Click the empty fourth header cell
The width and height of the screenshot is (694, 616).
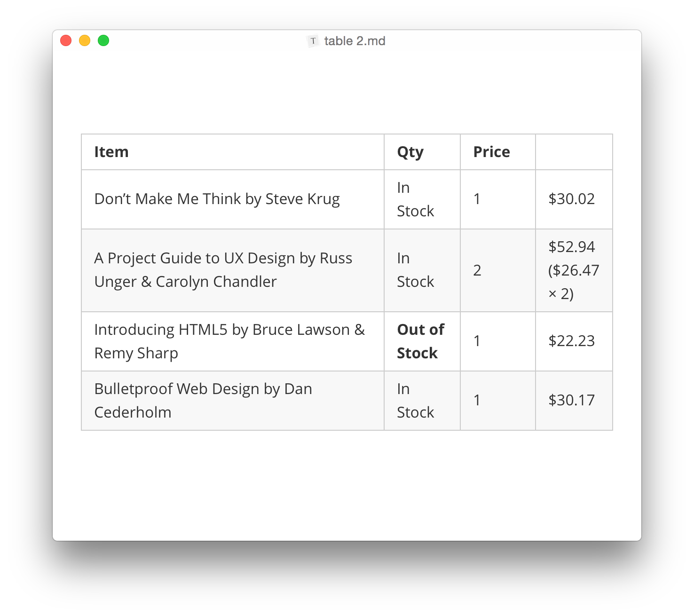pos(574,152)
